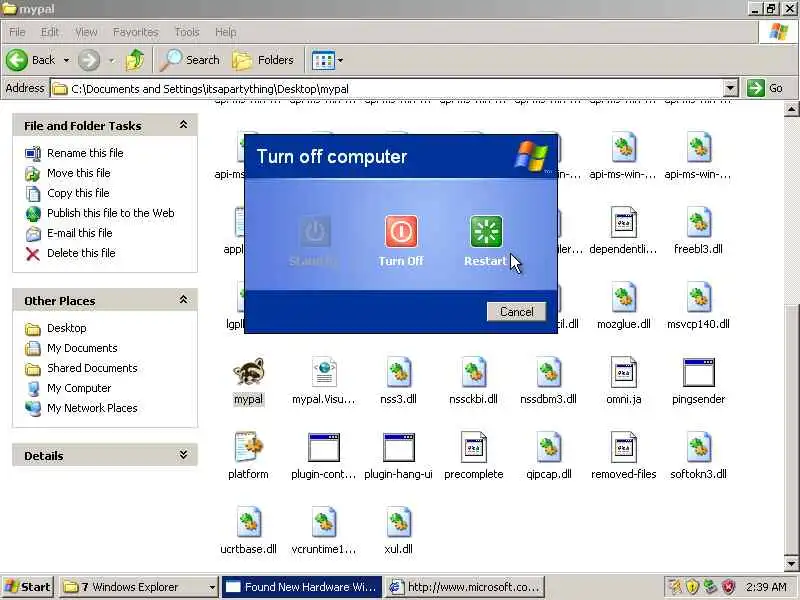Click E-mail this file link
This screenshot has height=600, width=800.
coord(80,233)
